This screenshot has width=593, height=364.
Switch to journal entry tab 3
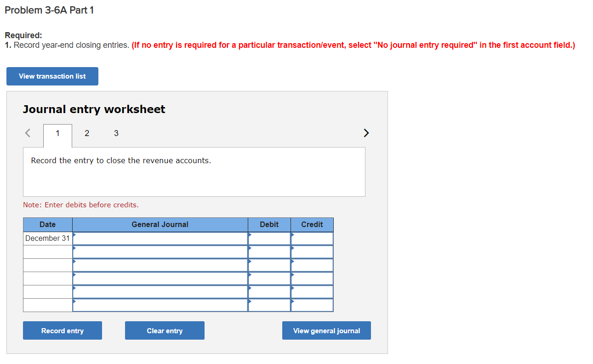(116, 133)
